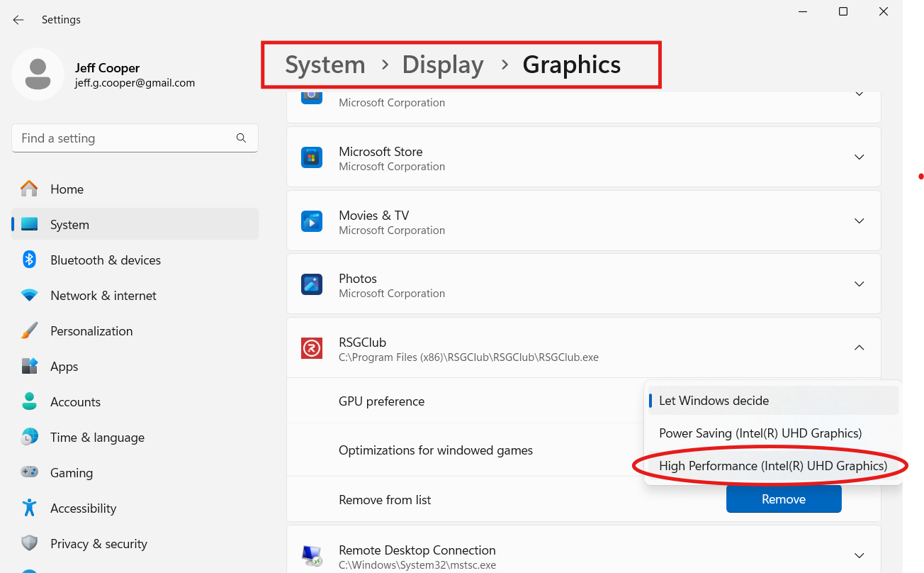Click the Accounts person icon
This screenshot has width=924, height=573.
click(29, 401)
